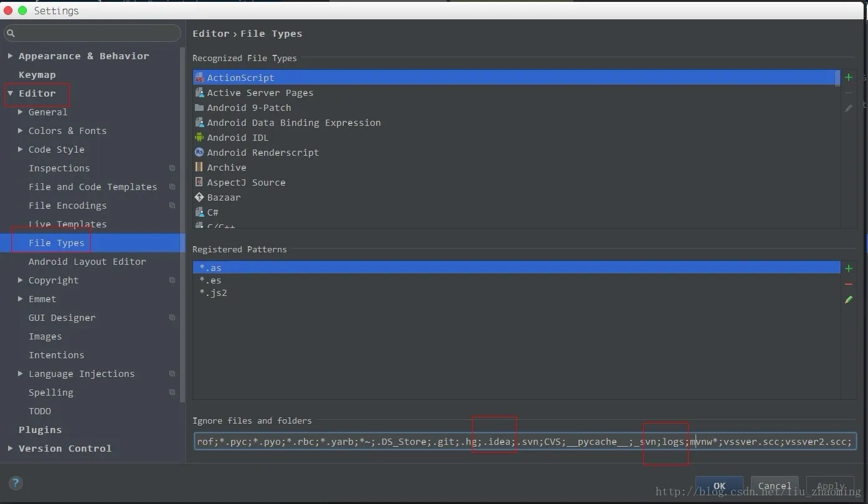Click the add icon for Registered Patterns
868x504 pixels.
848,269
